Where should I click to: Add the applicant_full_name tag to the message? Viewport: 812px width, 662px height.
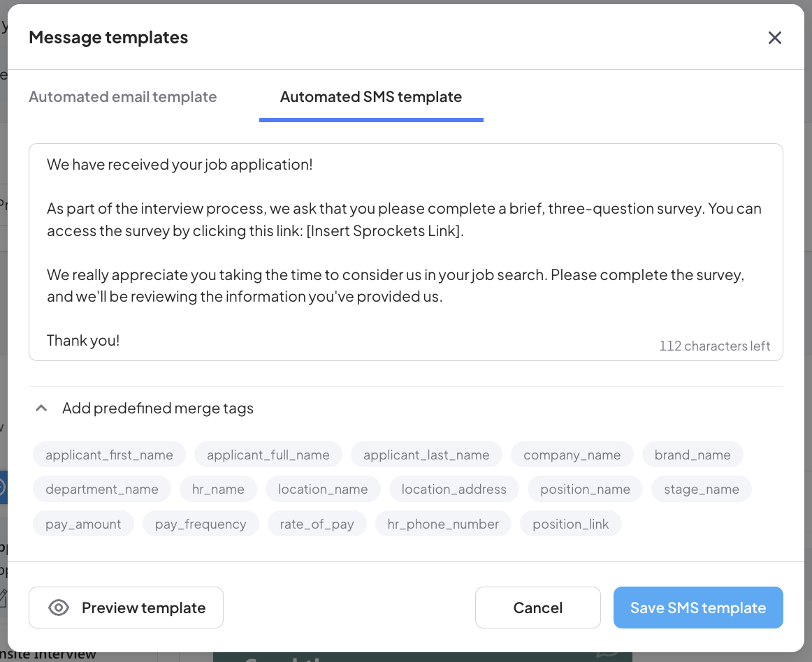pyautogui.click(x=268, y=455)
